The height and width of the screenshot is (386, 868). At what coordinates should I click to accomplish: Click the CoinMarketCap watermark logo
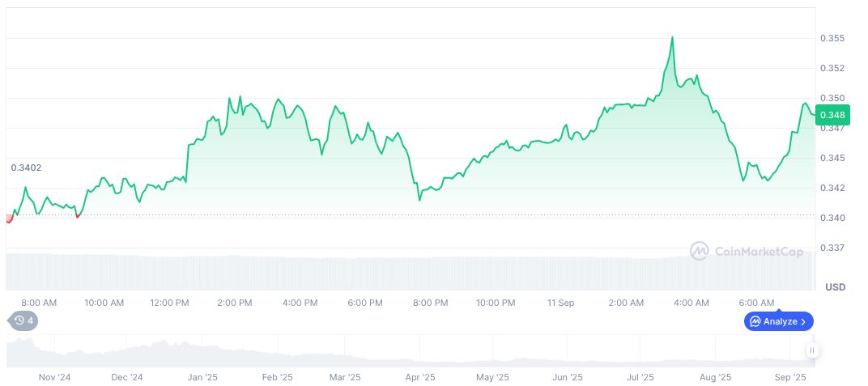coord(747,252)
